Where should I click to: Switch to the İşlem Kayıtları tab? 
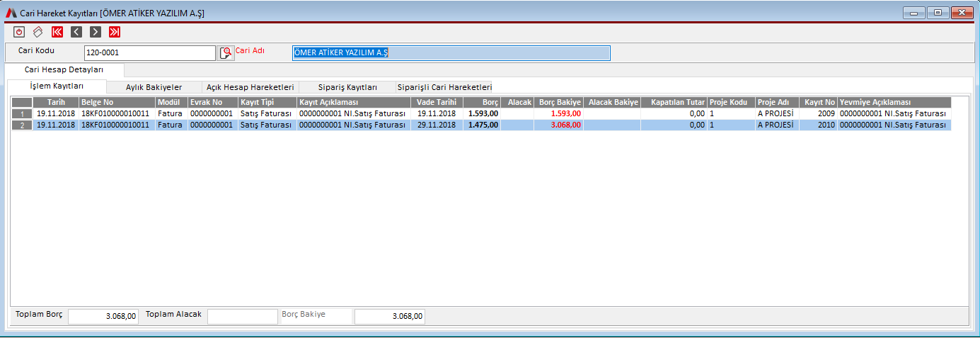[x=57, y=86]
